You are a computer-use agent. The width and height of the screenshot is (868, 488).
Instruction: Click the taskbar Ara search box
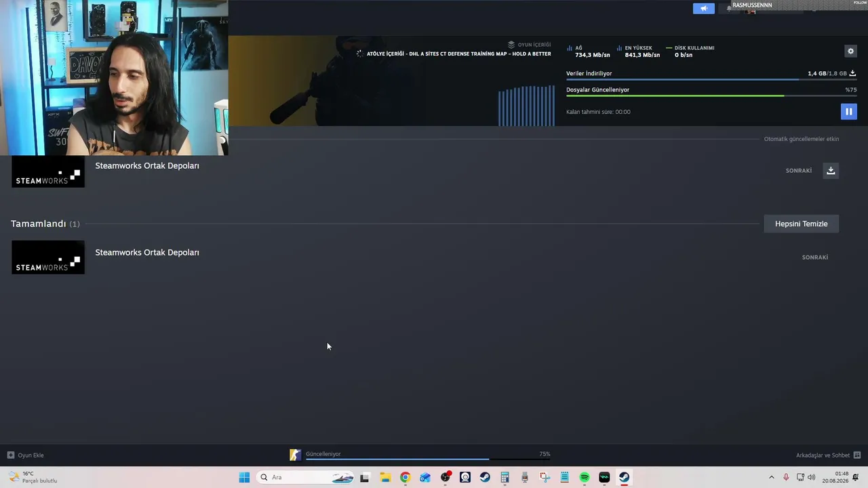(307, 477)
